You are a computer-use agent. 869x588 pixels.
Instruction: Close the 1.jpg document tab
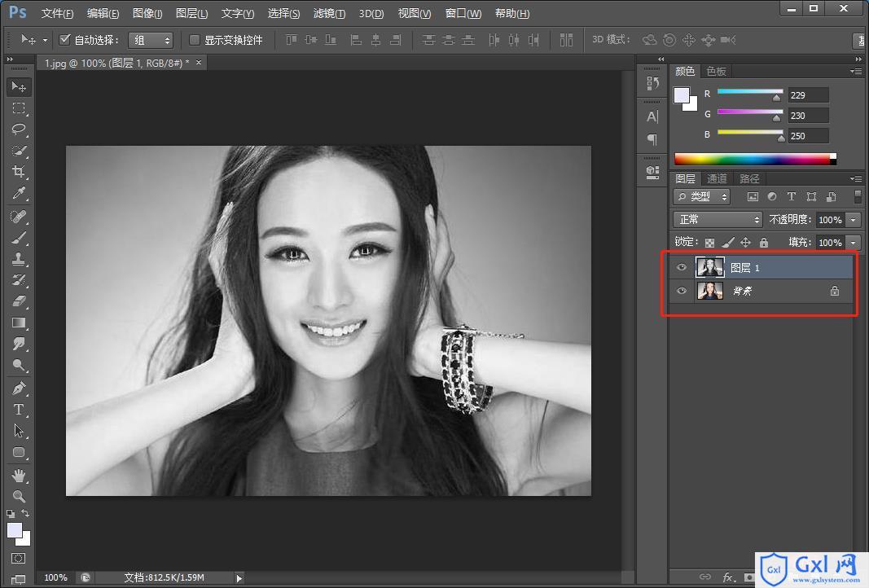199,63
